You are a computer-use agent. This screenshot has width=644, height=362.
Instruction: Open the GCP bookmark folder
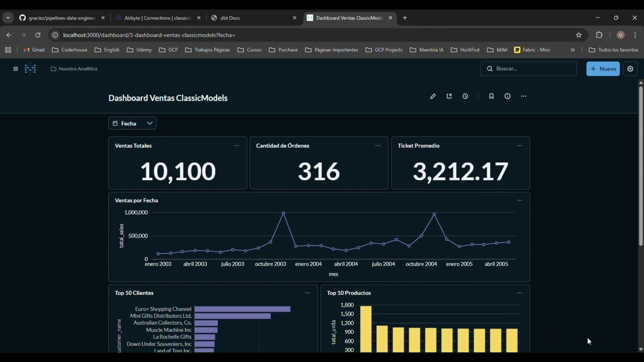(x=168, y=50)
